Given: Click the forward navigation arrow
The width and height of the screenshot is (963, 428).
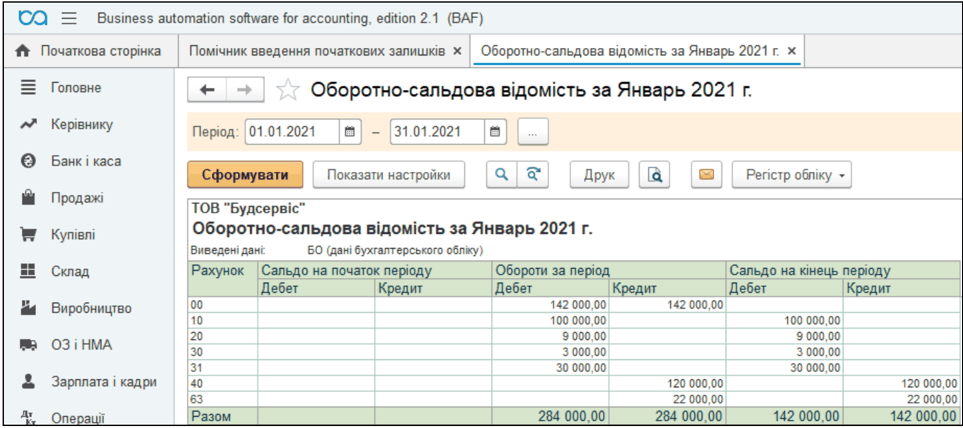Looking at the screenshot, I should pos(243,90).
